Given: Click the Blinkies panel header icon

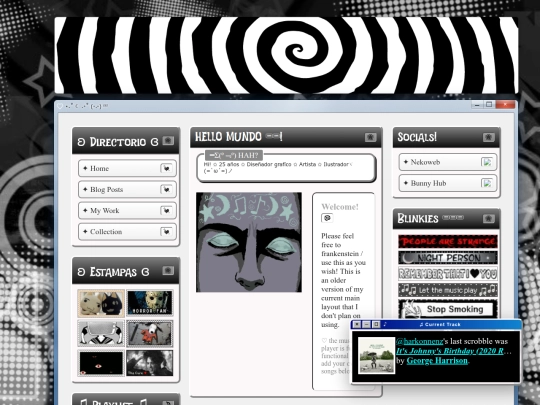Looking at the screenshot, I should [x=489, y=219].
